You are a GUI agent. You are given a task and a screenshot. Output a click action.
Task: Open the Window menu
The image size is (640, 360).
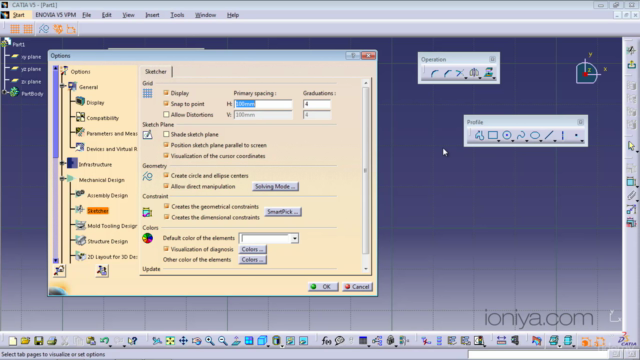[205, 15]
